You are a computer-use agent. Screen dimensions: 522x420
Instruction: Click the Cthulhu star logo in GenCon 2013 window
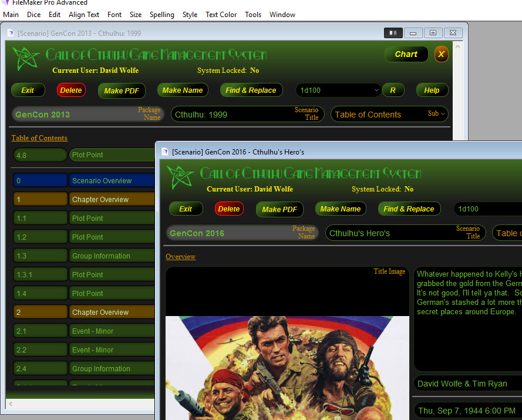[26, 59]
